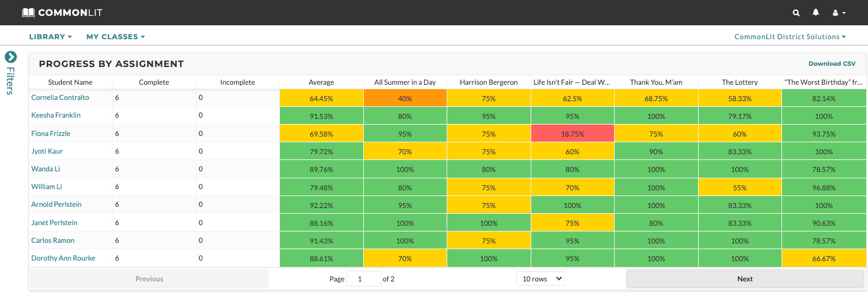Viewport: 868px width, 296px height.
Task: Sort by The Lottery column header
Action: pyautogui.click(x=740, y=82)
